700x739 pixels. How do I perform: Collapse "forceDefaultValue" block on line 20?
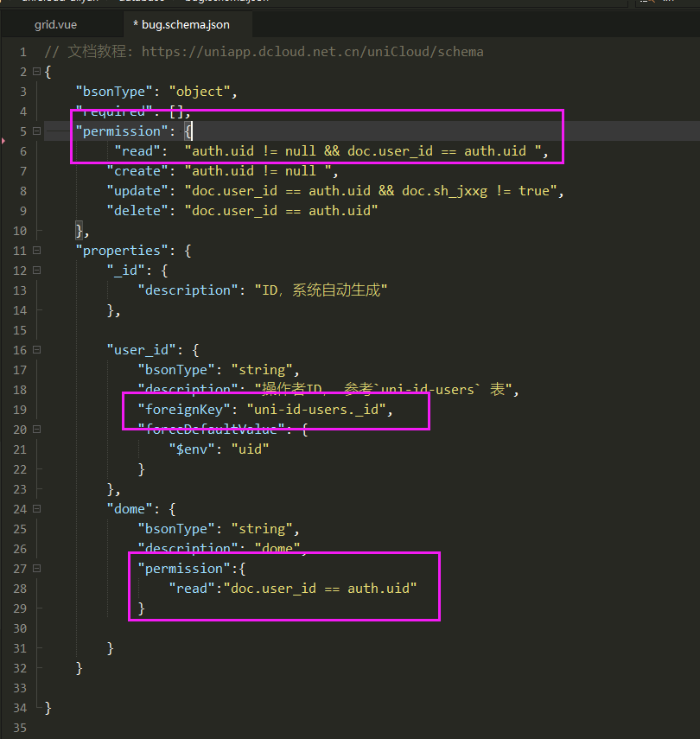click(x=36, y=430)
